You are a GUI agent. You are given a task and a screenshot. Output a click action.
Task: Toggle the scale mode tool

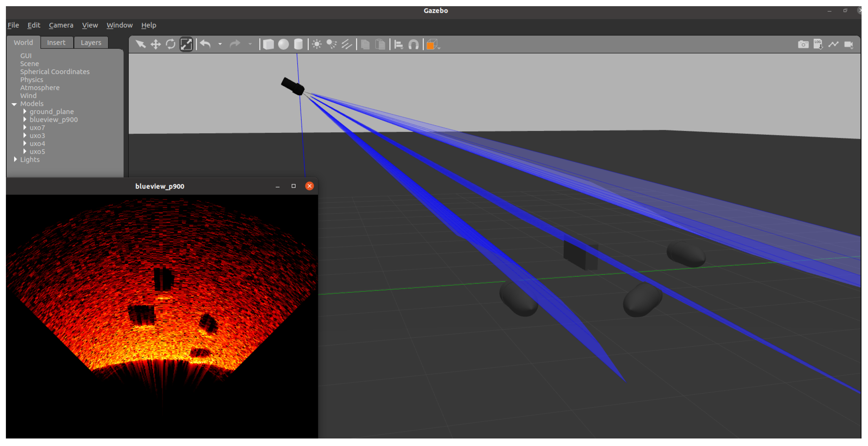[x=186, y=45]
